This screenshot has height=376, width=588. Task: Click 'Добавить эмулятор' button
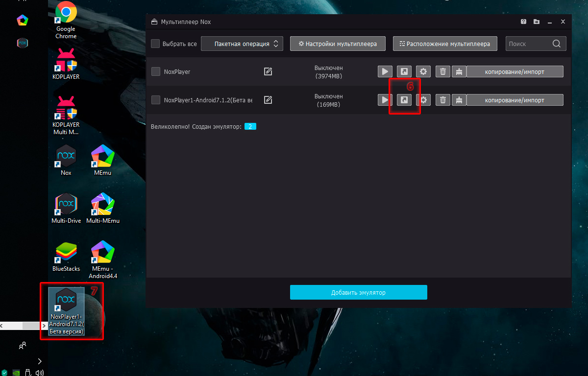click(x=358, y=292)
